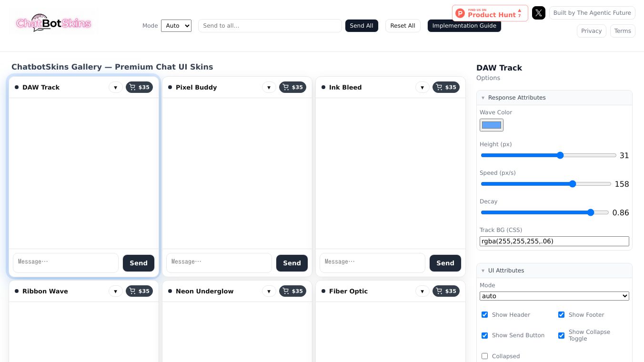Add Neon Underglow skin to cart
This screenshot has width=644, height=362.
coord(292,291)
